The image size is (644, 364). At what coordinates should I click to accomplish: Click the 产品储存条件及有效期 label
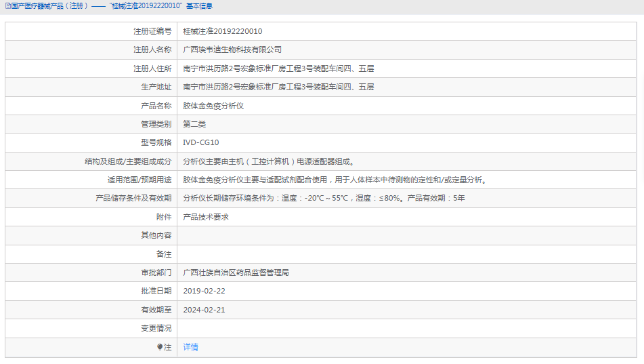[x=133, y=198]
